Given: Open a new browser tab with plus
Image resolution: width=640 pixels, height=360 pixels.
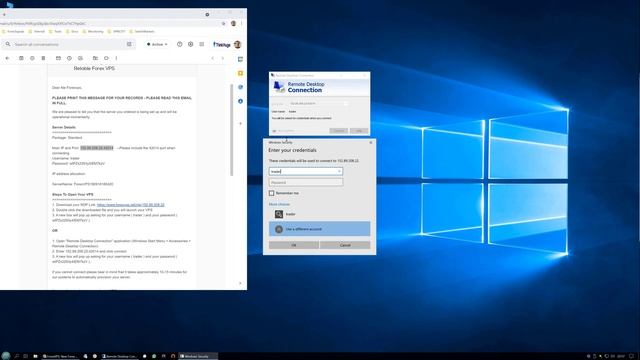Looking at the screenshot, I should coord(4,14).
